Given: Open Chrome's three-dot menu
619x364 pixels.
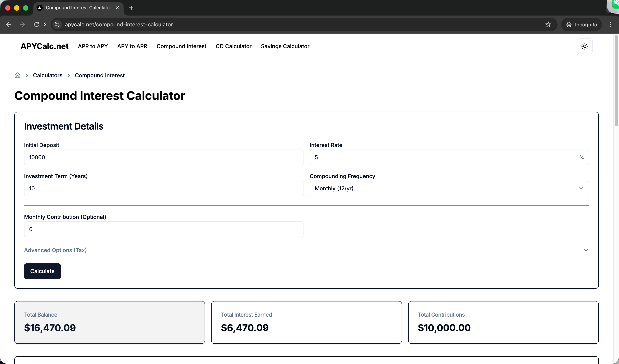Looking at the screenshot, I should click(x=611, y=24).
